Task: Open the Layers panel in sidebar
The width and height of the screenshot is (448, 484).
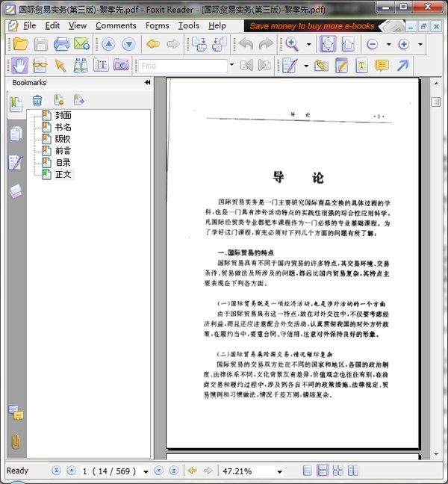Action: click(16, 191)
